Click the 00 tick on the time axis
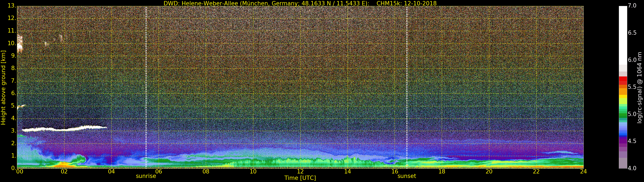Viewport: 644px width, 182px height. [x=20, y=172]
